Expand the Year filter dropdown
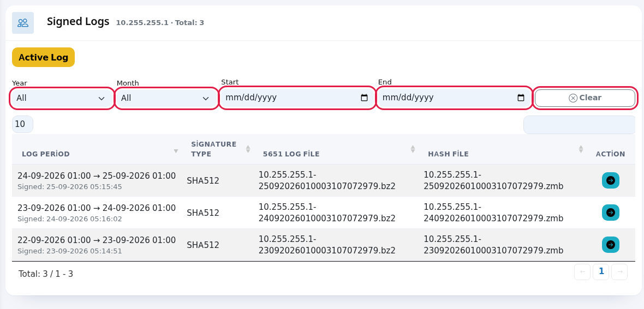Image resolution: width=644 pixels, height=309 pixels. 62,99
